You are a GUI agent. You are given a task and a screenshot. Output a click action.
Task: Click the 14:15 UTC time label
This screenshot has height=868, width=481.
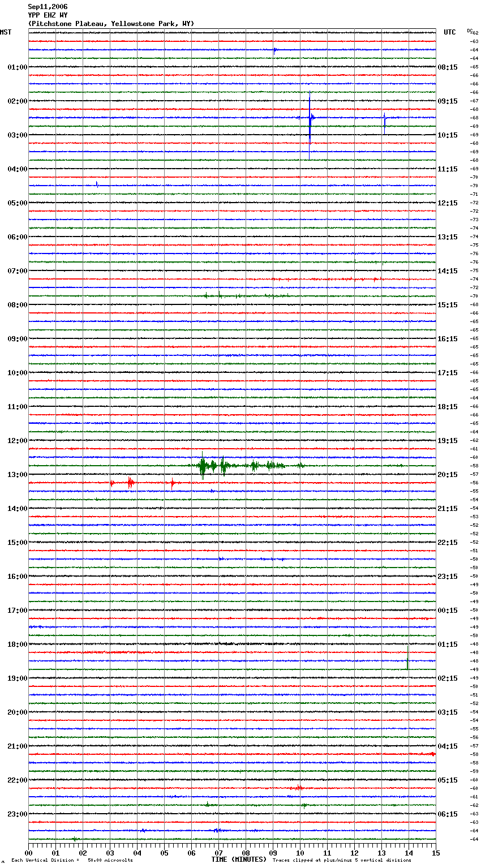(448, 271)
